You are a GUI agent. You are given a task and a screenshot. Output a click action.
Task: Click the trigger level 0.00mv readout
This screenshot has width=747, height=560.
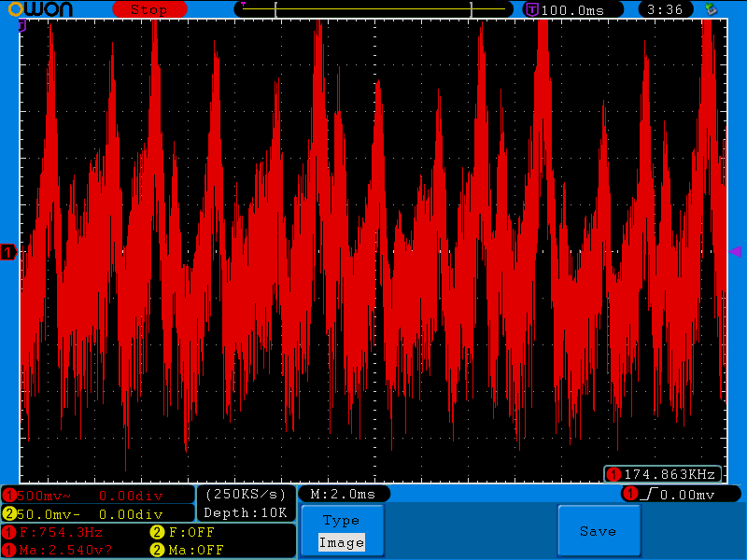(687, 496)
